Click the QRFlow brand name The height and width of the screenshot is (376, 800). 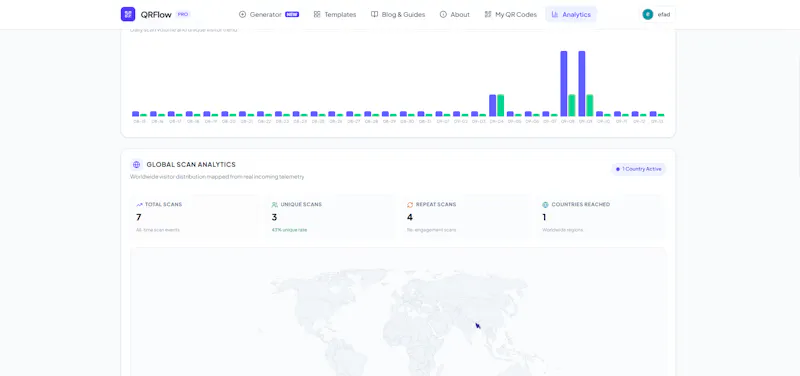click(x=156, y=15)
